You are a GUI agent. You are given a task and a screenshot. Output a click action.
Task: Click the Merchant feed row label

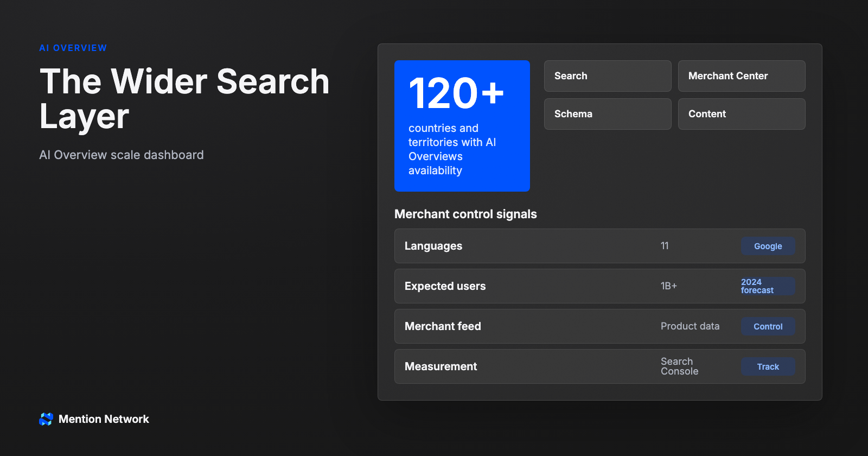(x=443, y=326)
